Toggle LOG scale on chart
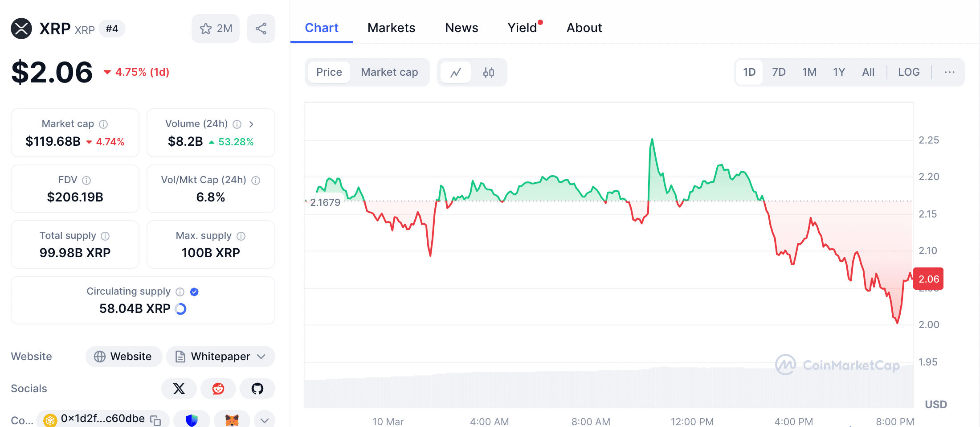Screen dimensions: 980x427 [x=909, y=72]
